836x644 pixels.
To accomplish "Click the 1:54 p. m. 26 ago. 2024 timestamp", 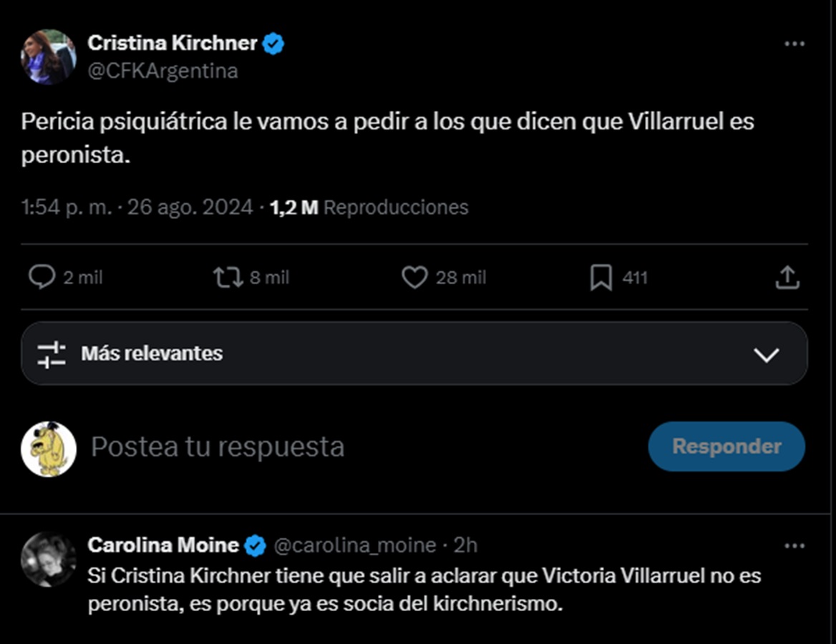I will (x=137, y=208).
